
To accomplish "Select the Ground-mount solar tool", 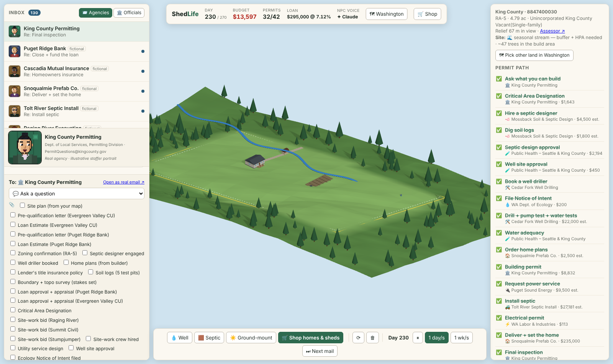I will [251, 338].
